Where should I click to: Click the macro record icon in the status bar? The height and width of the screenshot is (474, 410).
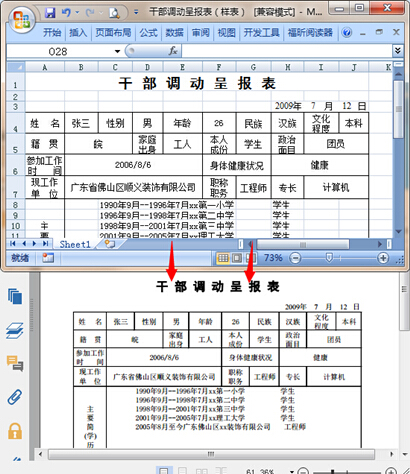(x=48, y=258)
